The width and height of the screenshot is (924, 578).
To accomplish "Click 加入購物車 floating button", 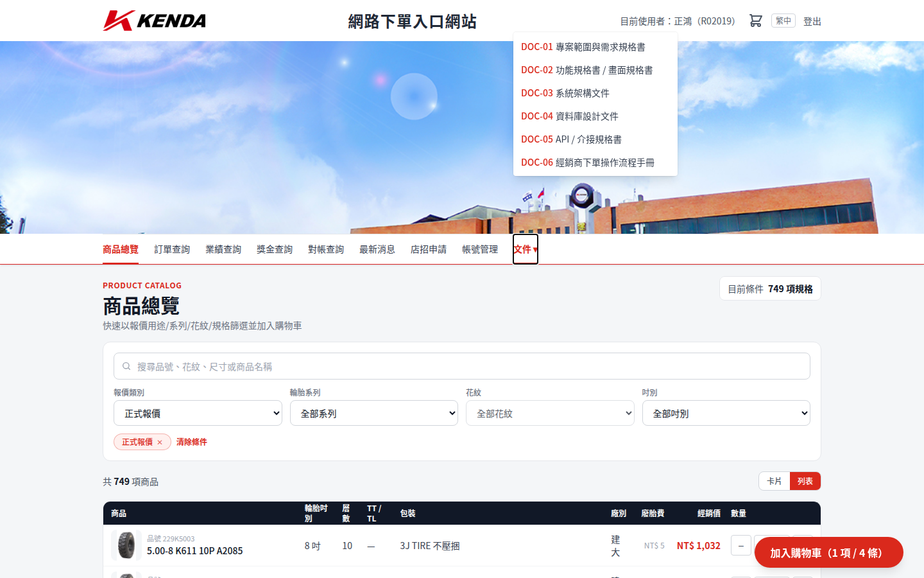I will pos(829,552).
